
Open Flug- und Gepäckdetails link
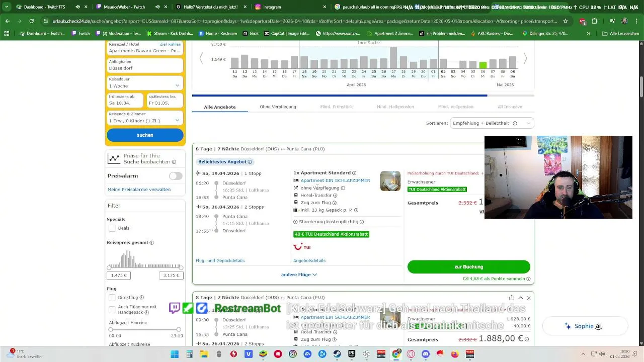coord(220,260)
